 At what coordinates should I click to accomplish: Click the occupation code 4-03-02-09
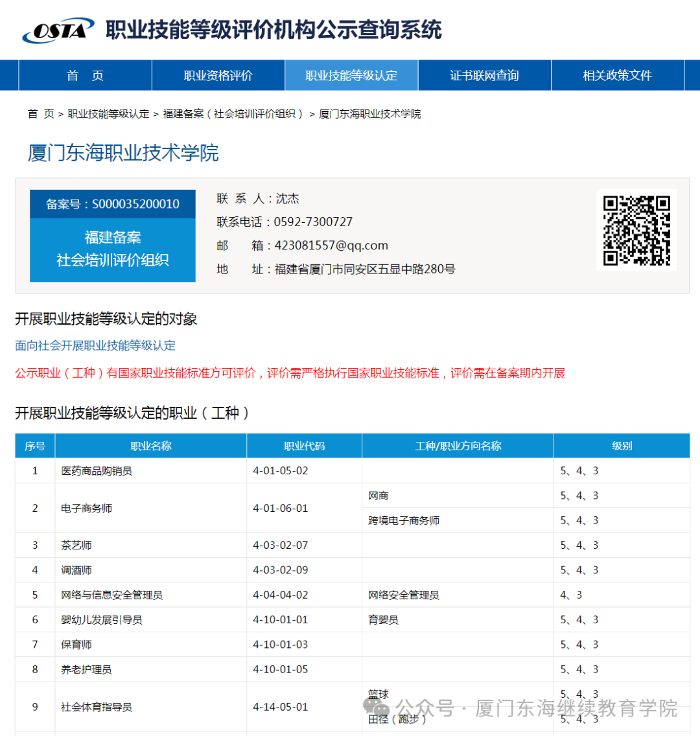click(x=280, y=570)
